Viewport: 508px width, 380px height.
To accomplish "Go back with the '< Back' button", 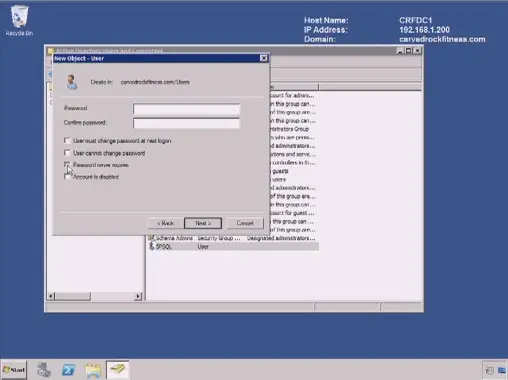I will coord(166,223).
